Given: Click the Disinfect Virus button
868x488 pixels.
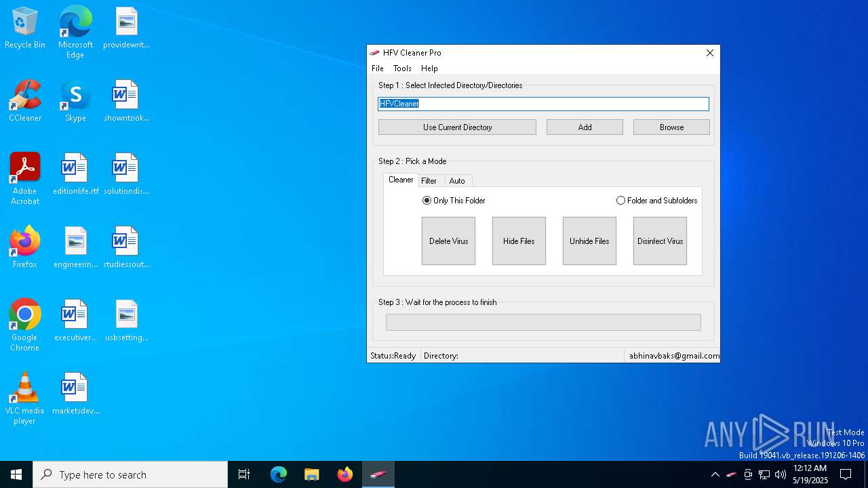Looking at the screenshot, I should [660, 241].
